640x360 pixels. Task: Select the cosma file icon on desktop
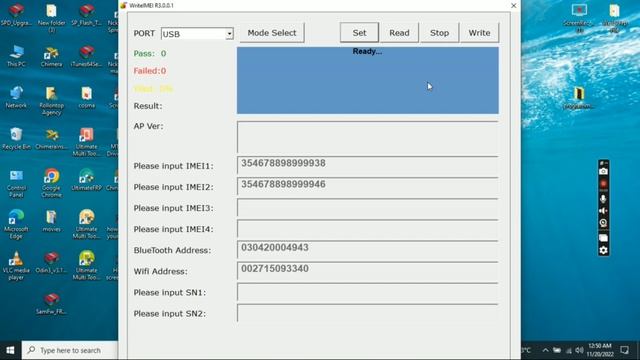(87, 97)
